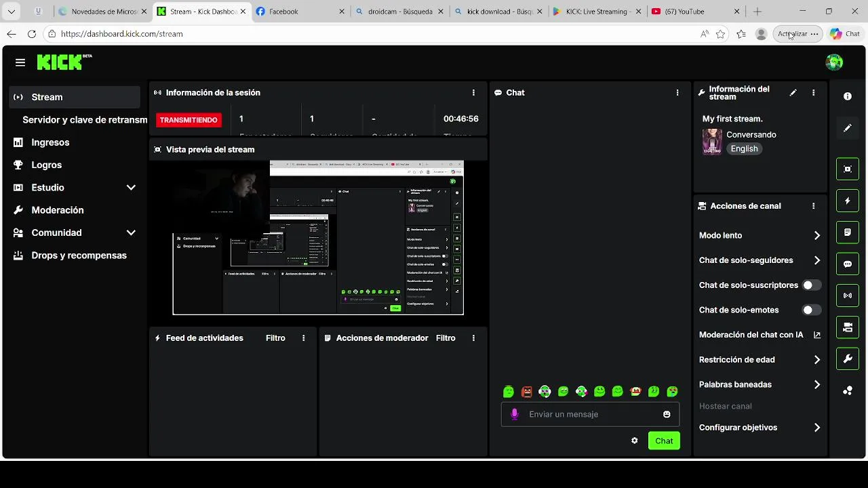The image size is (868, 488).
Task: Toggle activity feed lightning icon in right toolbar
Action: click(848, 201)
